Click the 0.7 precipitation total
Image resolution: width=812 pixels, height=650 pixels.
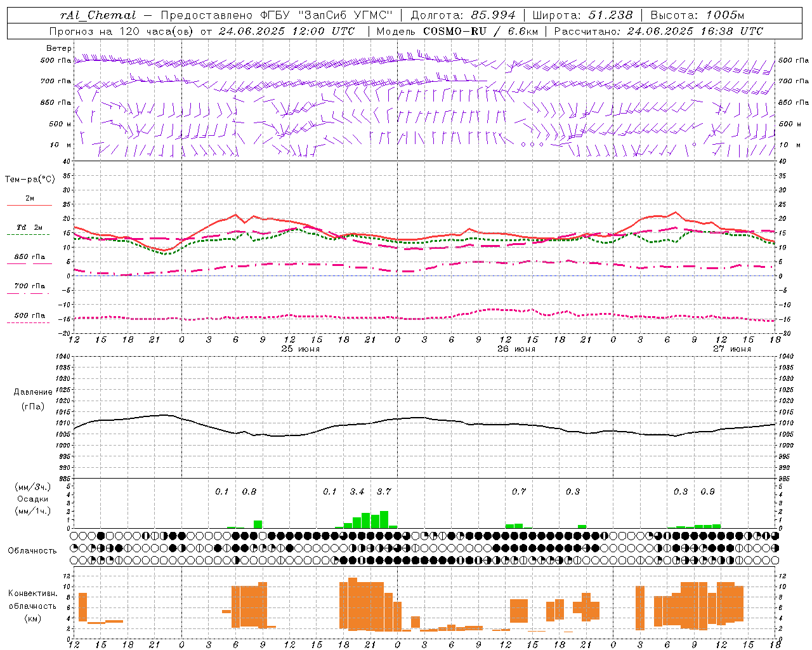point(519,491)
